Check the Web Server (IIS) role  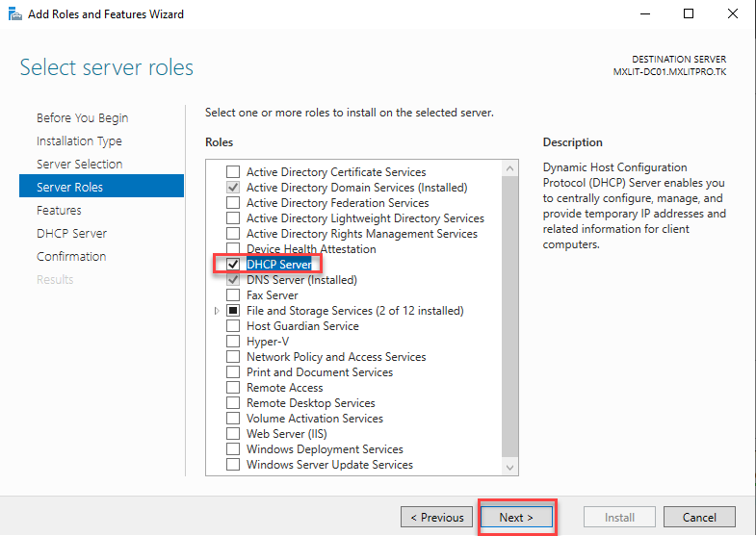232,434
